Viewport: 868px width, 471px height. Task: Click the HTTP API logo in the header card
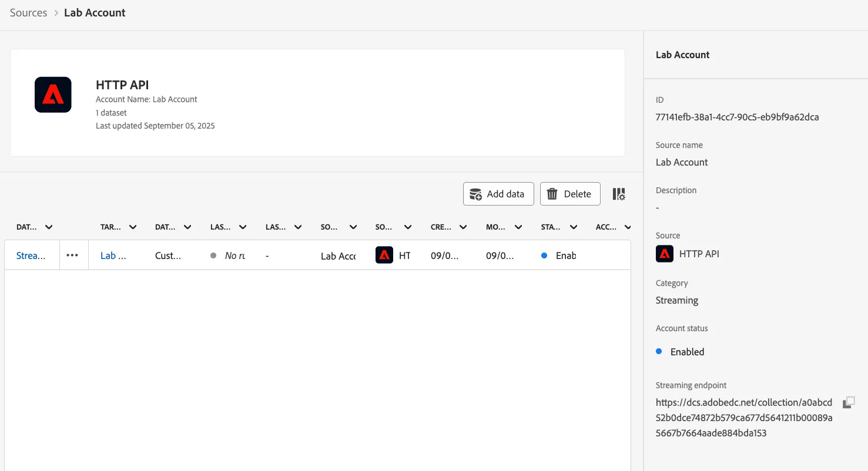pos(53,95)
